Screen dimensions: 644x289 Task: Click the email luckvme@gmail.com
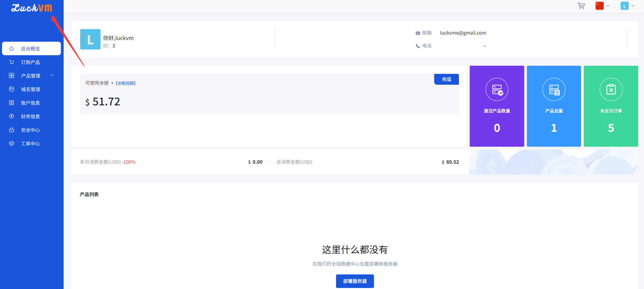point(463,33)
